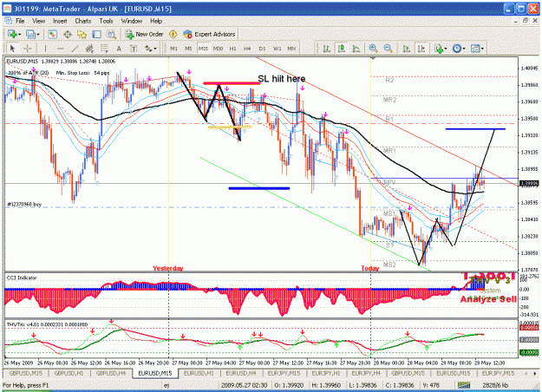
Task: Open the Window menu
Action: [131, 21]
